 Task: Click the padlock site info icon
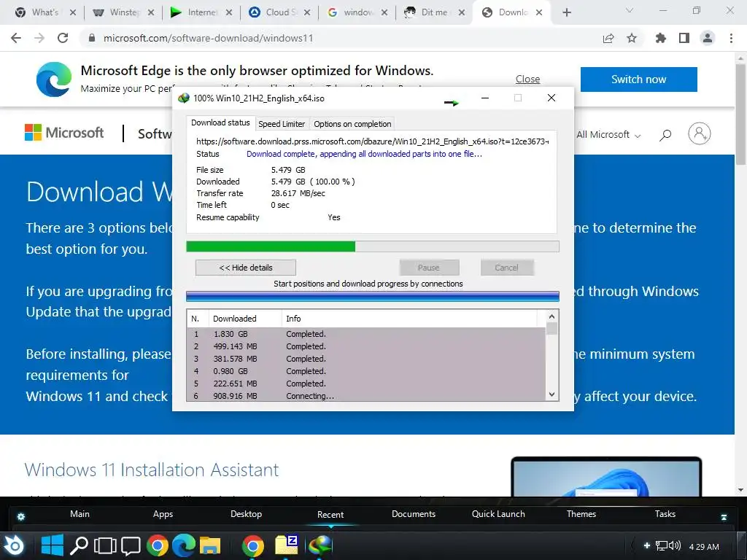point(92,38)
